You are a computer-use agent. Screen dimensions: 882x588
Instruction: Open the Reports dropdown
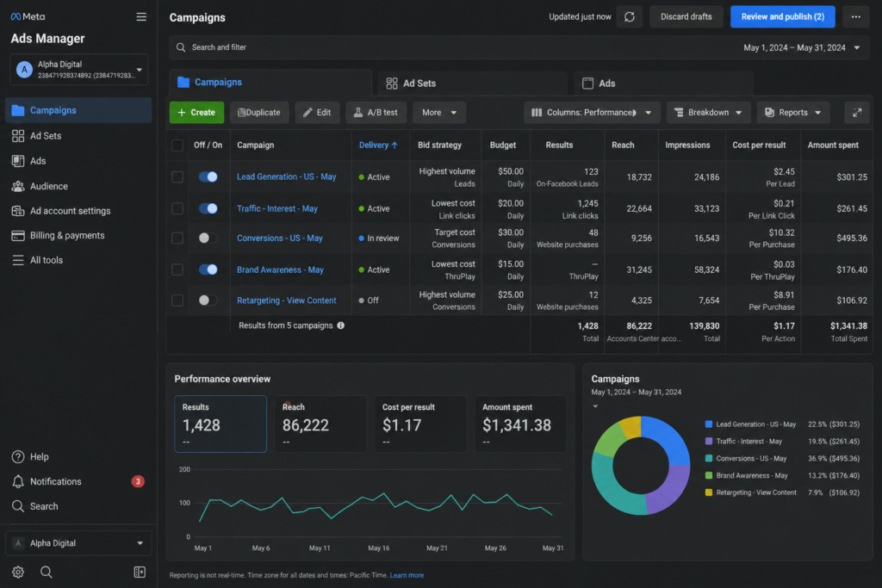click(793, 113)
